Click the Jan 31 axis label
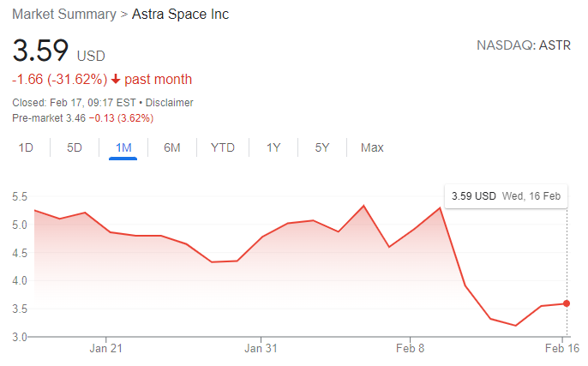Image resolution: width=588 pixels, height=366 pixels. point(261,349)
